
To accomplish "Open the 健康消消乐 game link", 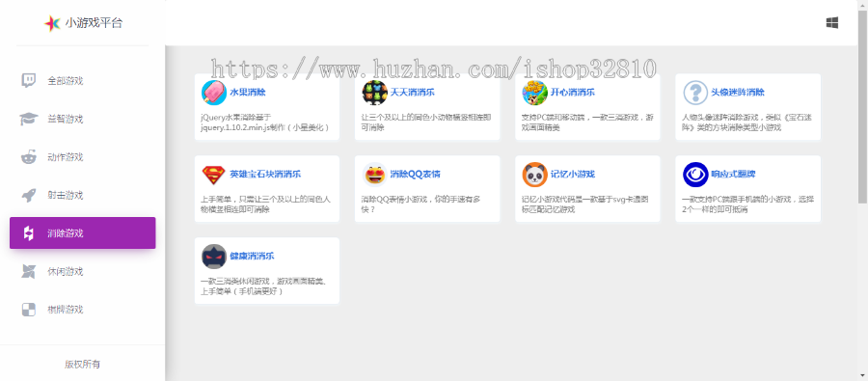I will coord(252,257).
